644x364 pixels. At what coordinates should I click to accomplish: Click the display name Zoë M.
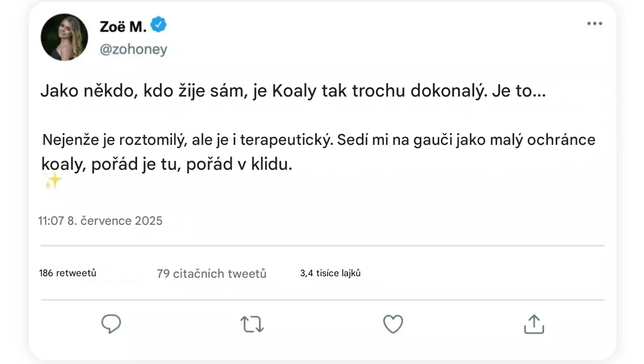pyautogui.click(x=123, y=25)
